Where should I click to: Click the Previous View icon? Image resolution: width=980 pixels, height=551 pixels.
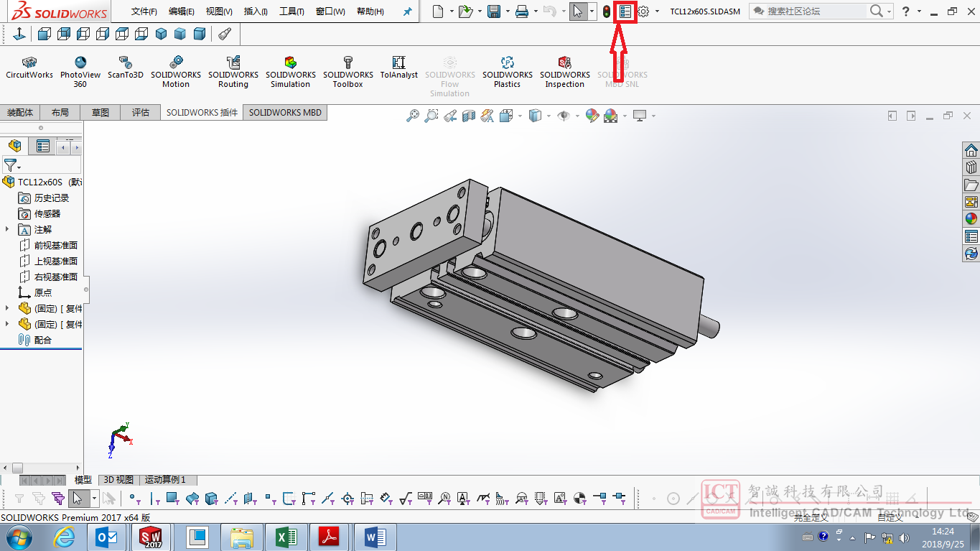pyautogui.click(x=450, y=116)
